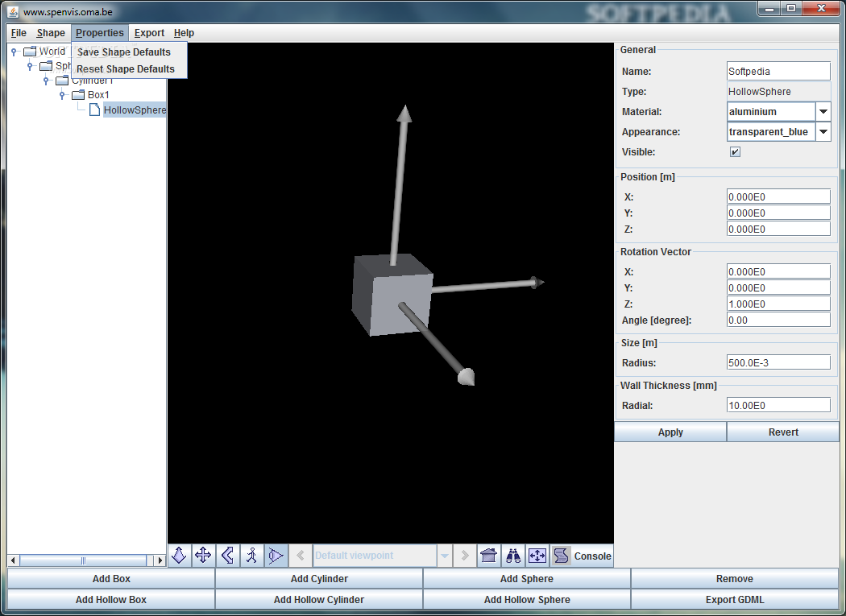Click the tree scrollbar left arrow

click(13, 560)
